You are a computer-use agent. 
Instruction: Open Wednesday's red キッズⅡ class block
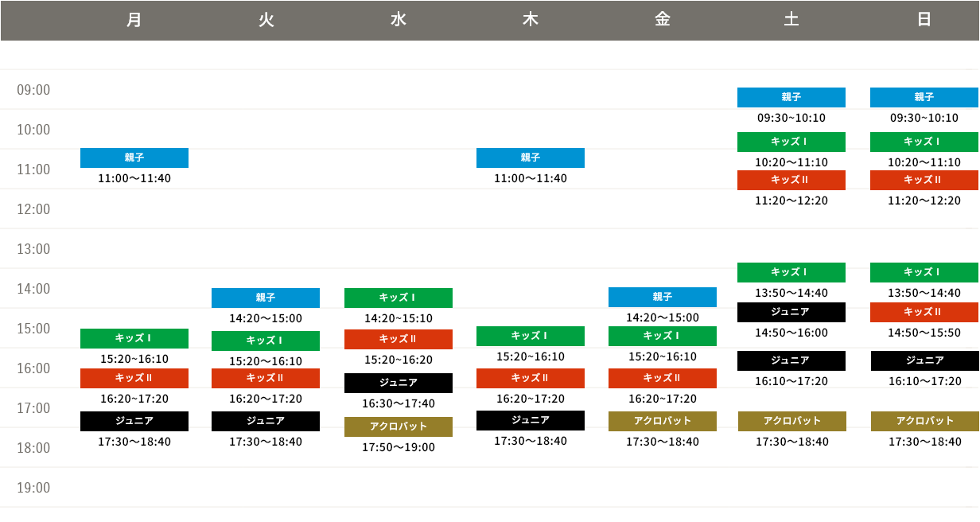click(x=398, y=339)
